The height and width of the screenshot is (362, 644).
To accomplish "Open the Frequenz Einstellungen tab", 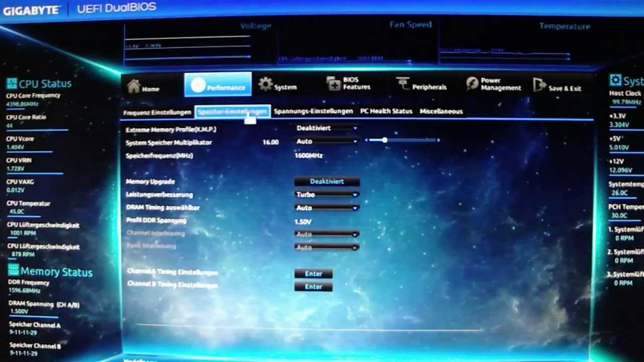I will (x=157, y=113).
